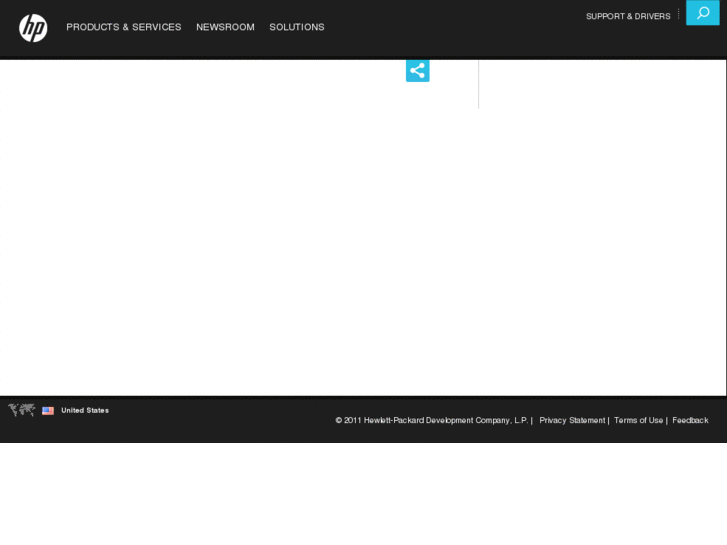Click the HP logo
727x545 pixels.
(x=33, y=28)
